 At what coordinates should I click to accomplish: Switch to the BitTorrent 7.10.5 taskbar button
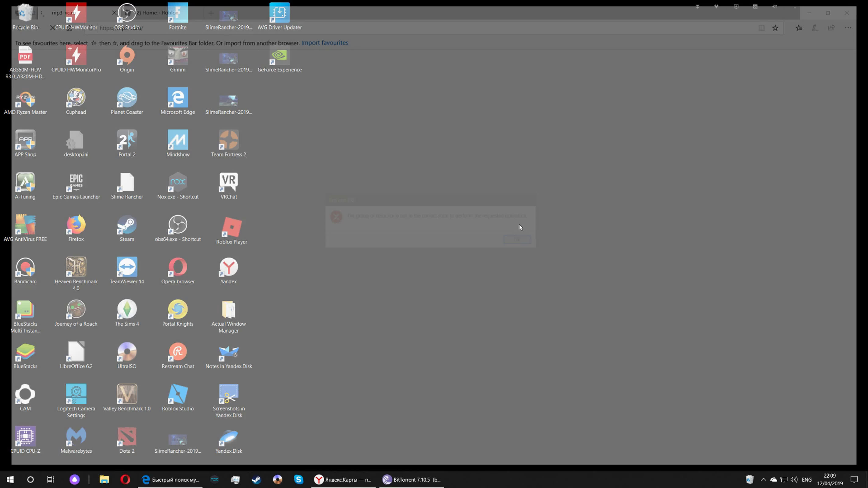coord(412,480)
